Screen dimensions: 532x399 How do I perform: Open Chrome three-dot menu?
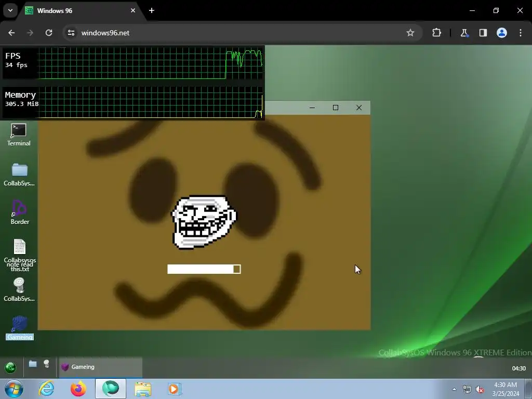(521, 33)
